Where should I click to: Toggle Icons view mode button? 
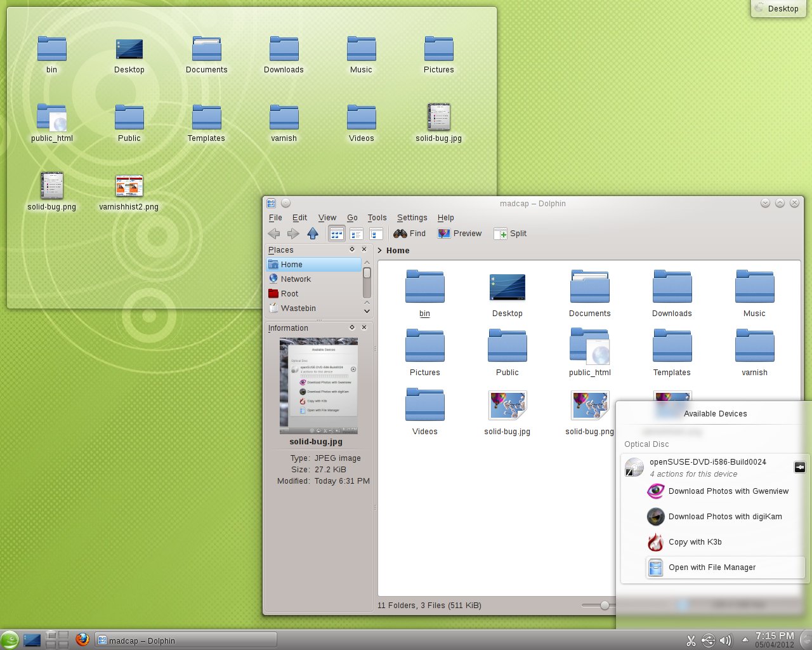(x=336, y=234)
